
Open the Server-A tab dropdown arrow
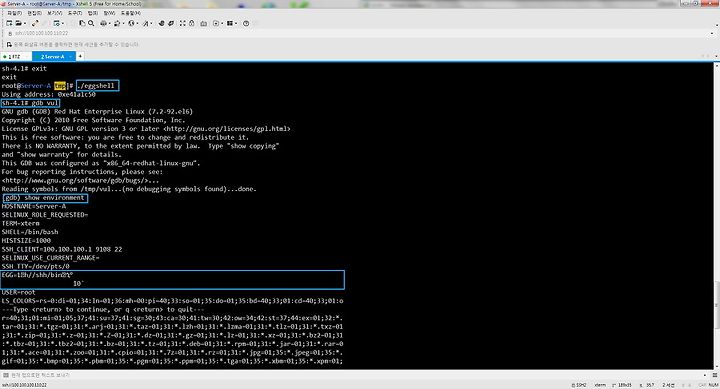70,56
